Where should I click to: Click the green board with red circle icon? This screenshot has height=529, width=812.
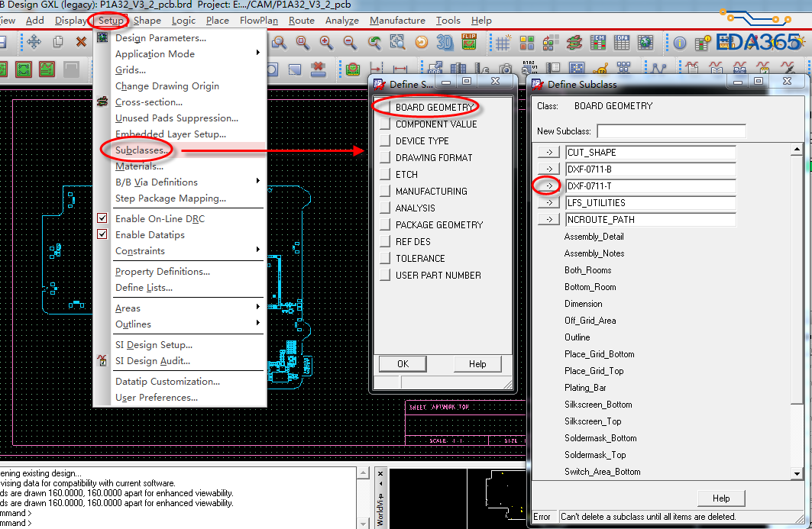[x=353, y=69]
